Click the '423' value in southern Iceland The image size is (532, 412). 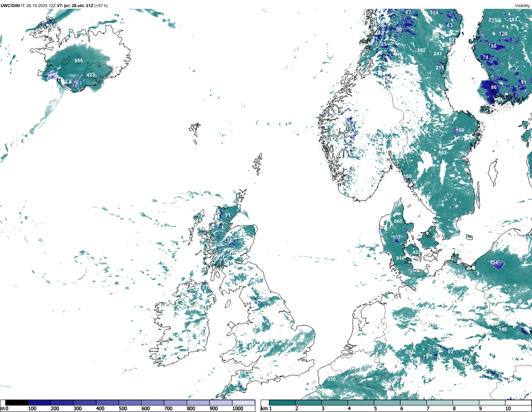[x=91, y=75]
